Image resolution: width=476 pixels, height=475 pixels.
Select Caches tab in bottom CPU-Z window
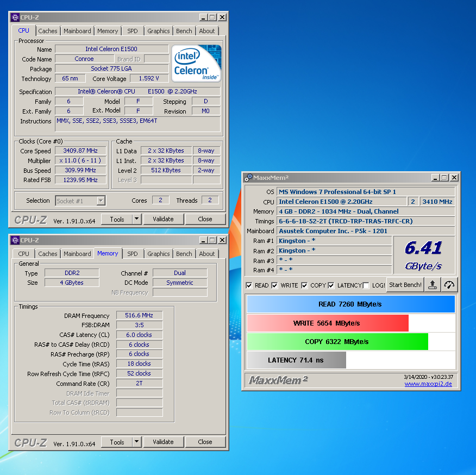pyautogui.click(x=48, y=254)
